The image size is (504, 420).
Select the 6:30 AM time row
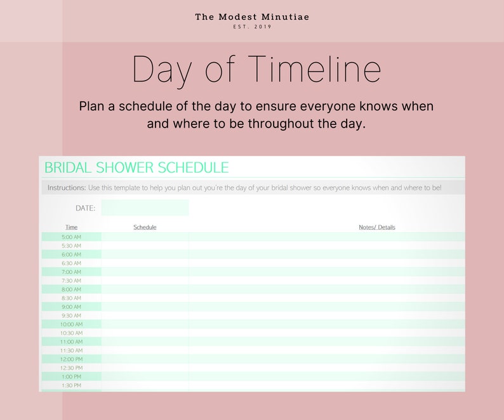point(253,263)
